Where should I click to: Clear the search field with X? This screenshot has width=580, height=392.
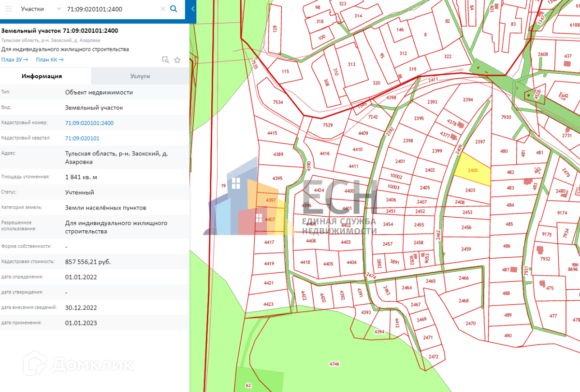(163, 9)
